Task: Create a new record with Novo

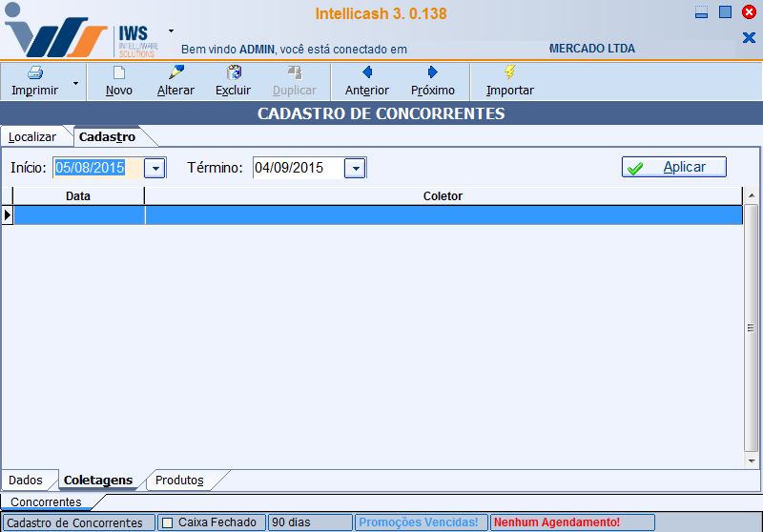Action: [x=118, y=82]
